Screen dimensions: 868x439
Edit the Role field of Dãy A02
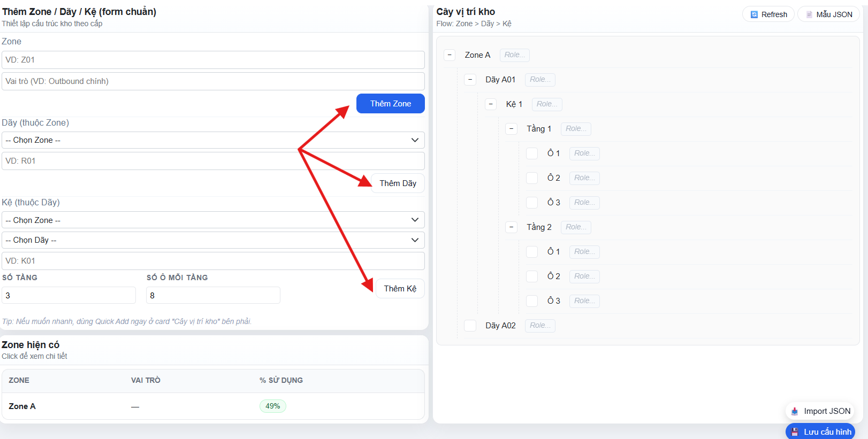click(540, 326)
